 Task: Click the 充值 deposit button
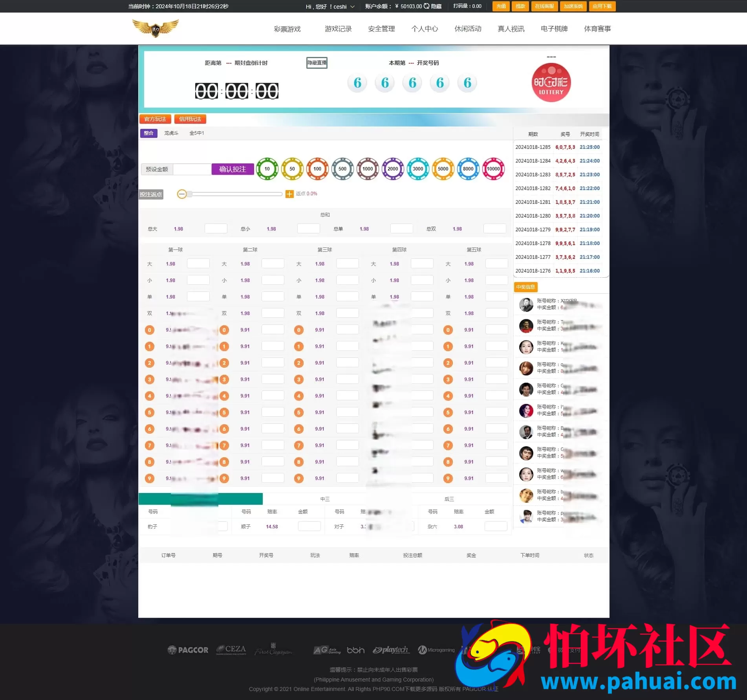(500, 6)
